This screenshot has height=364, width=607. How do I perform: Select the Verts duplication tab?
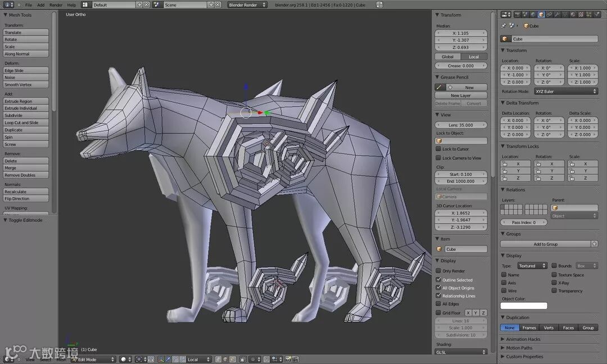549,327
